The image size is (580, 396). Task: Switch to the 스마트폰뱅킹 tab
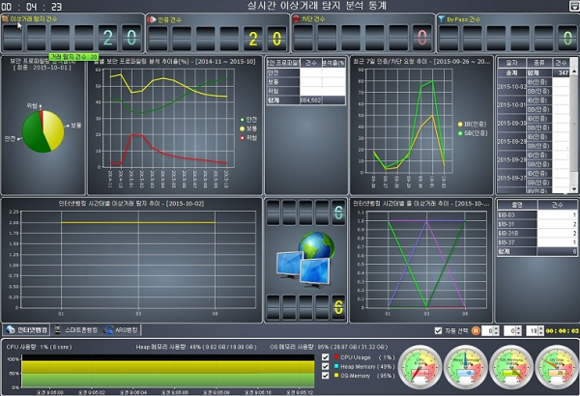(x=77, y=330)
